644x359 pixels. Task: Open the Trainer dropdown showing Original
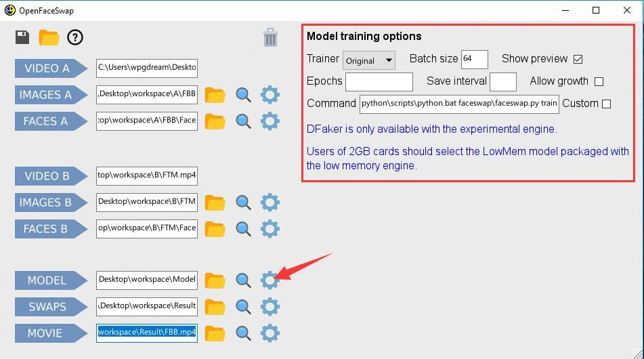click(x=369, y=60)
